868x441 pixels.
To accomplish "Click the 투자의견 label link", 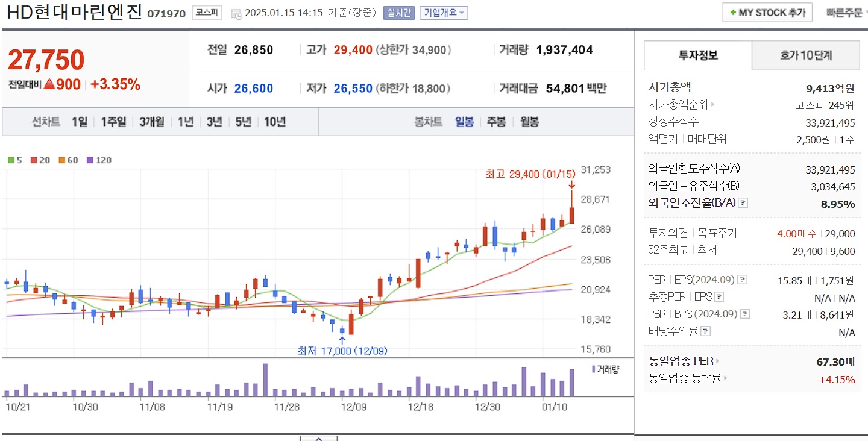I will 668,233.
